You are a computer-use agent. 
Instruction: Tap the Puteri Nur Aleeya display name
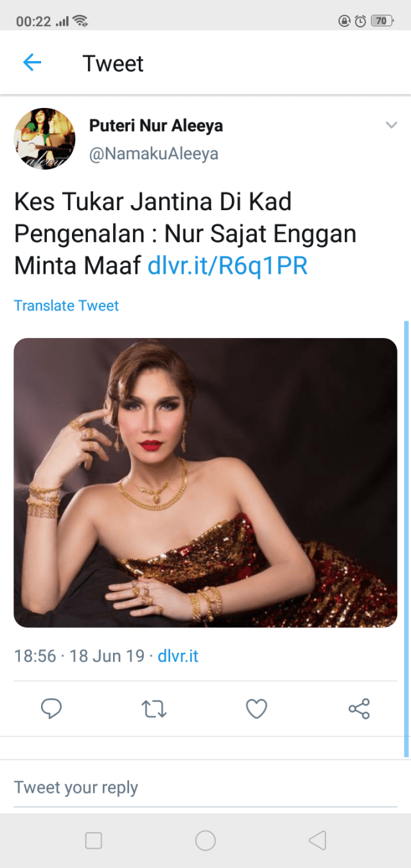[x=156, y=125]
